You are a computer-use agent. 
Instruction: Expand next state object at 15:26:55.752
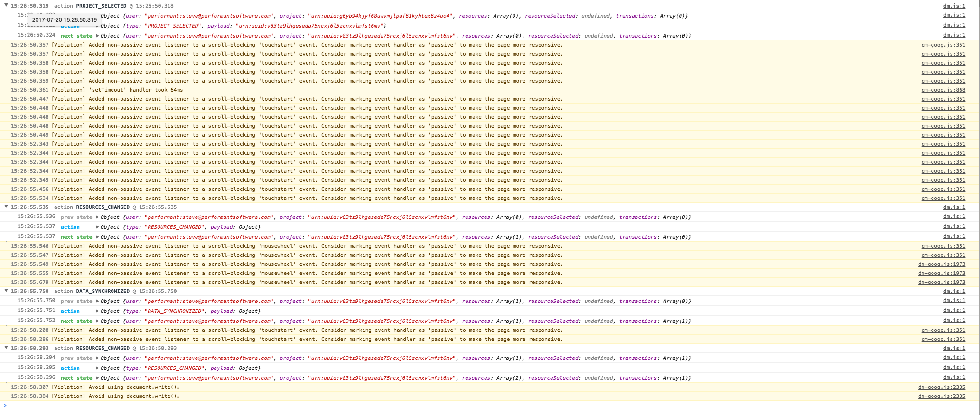pos(98,321)
